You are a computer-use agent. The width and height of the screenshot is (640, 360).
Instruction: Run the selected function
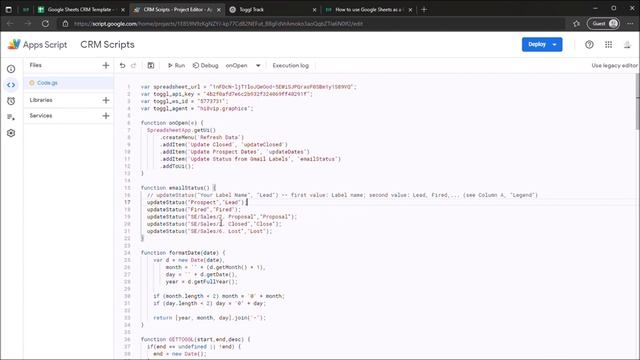coord(176,65)
